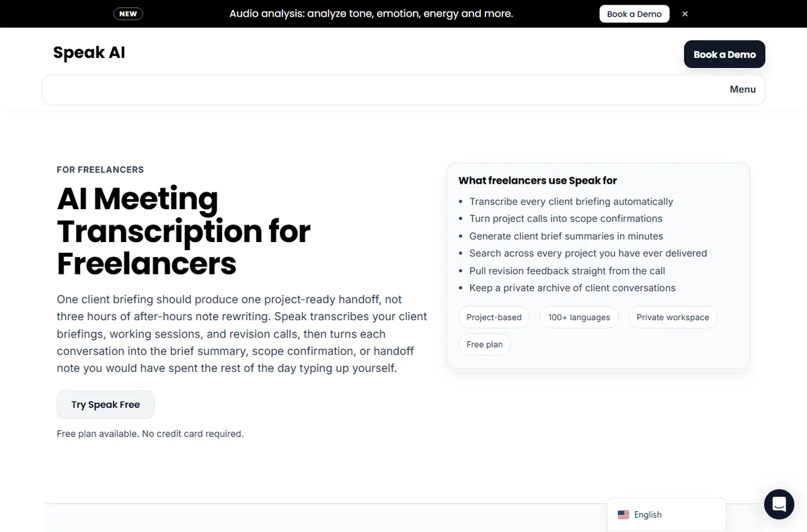
Task: Click Try Speak Free button
Action: pyautogui.click(x=106, y=404)
